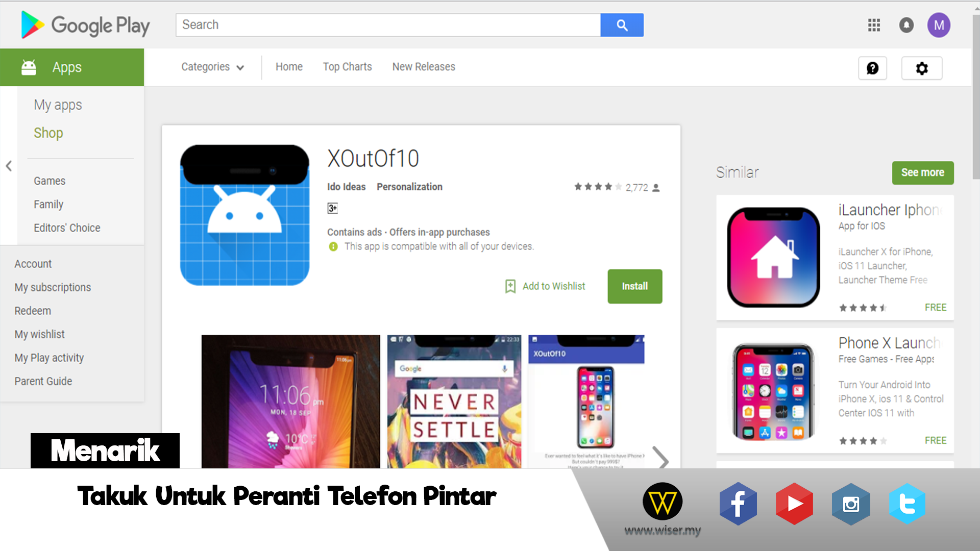This screenshot has height=551, width=980.
Task: Open the settings gear icon
Action: click(921, 68)
